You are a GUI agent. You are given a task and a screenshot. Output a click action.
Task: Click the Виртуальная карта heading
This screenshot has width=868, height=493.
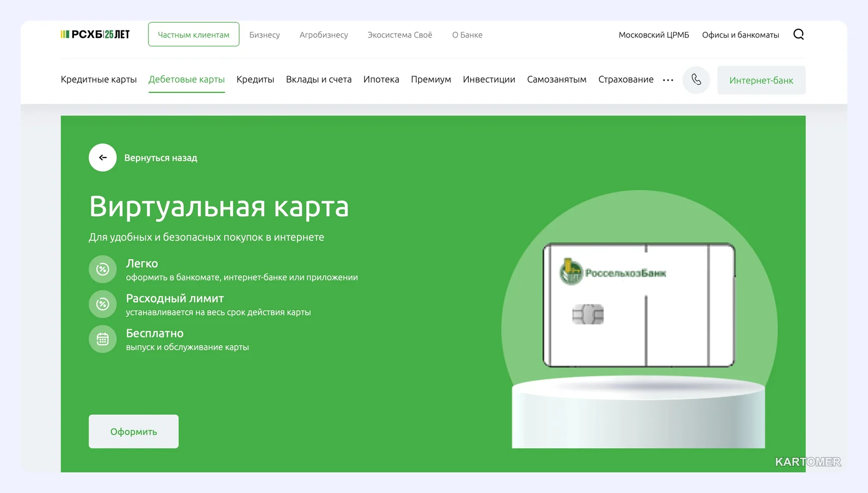click(x=219, y=207)
